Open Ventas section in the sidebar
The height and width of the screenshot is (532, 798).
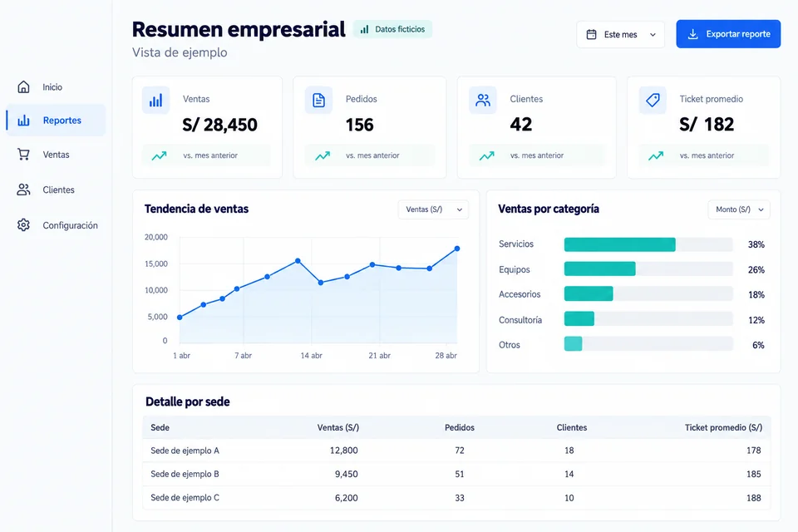pos(56,155)
